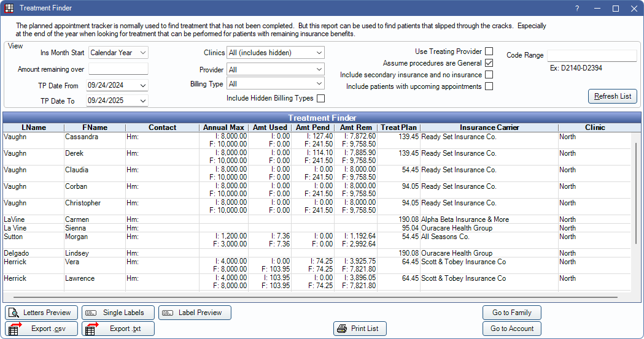Image resolution: width=644 pixels, height=339 pixels.
Task: Click the Go to Family button
Action: click(x=511, y=313)
